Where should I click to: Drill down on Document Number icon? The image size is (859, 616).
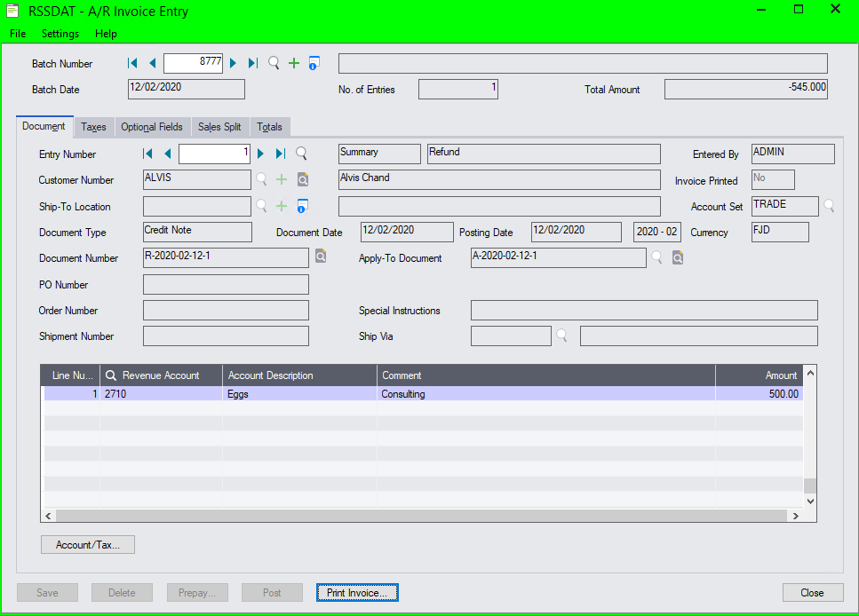click(x=321, y=257)
